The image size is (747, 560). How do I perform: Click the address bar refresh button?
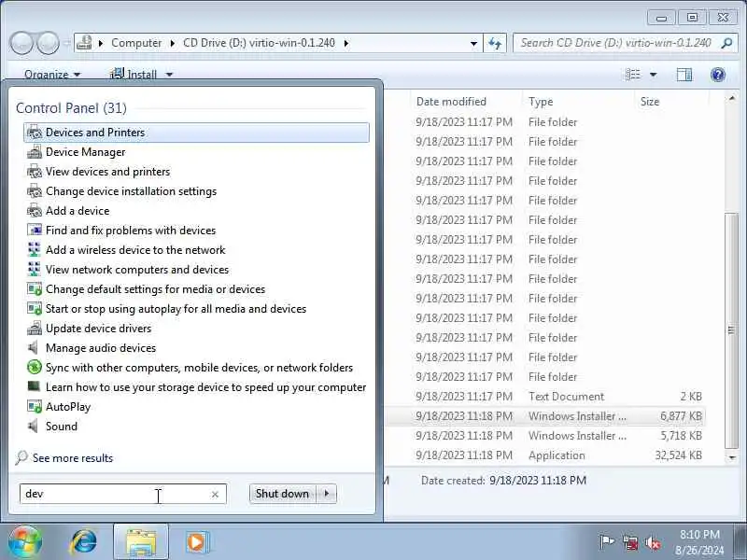(495, 43)
